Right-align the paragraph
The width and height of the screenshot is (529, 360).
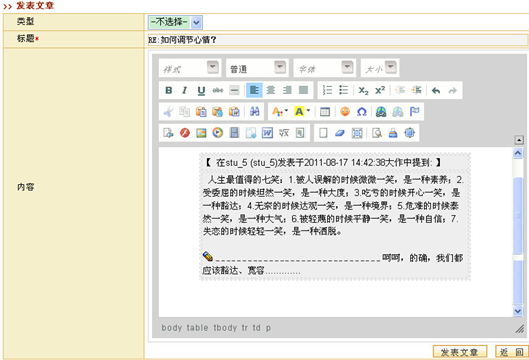pos(287,90)
